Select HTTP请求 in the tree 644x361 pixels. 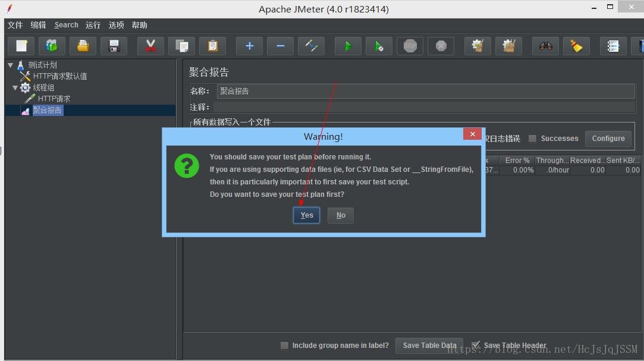point(54,99)
